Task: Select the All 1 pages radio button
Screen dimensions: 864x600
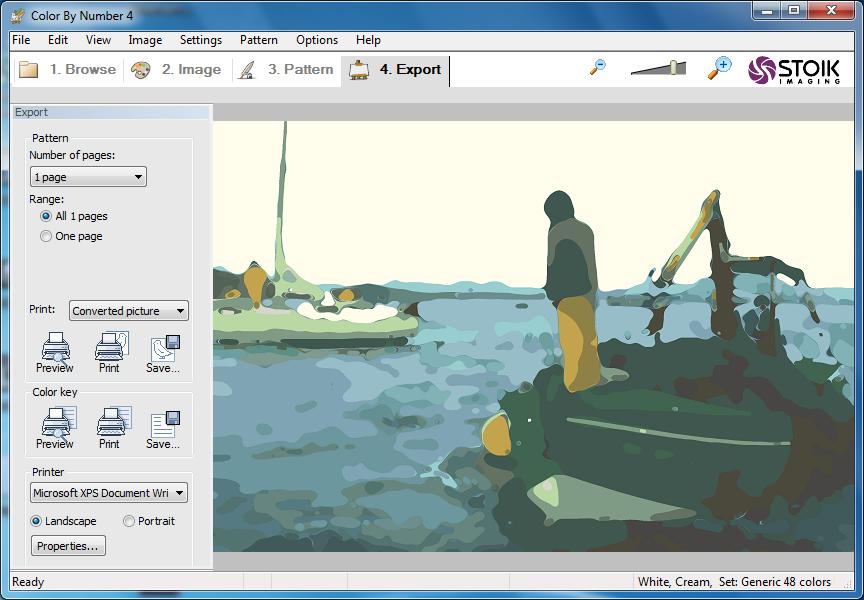Action: click(x=46, y=216)
